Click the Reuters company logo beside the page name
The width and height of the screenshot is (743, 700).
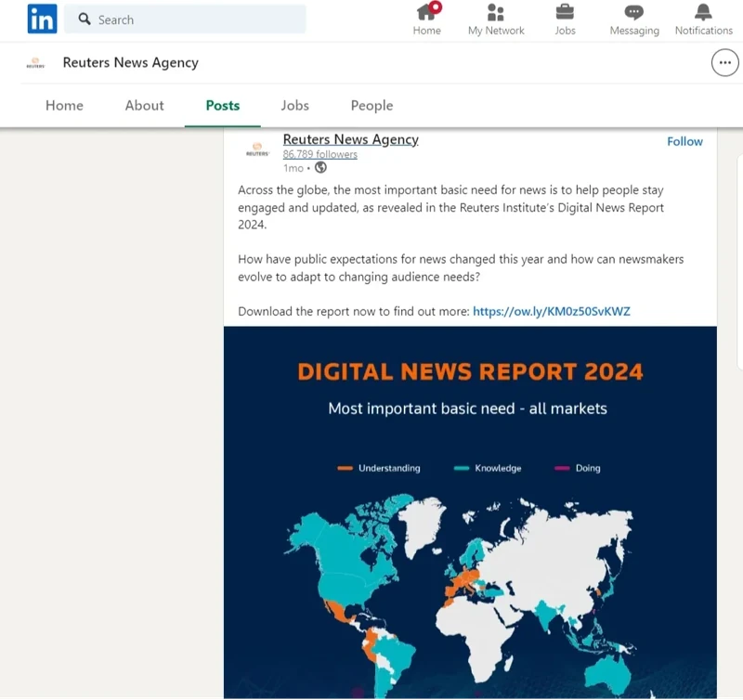click(x=34, y=62)
